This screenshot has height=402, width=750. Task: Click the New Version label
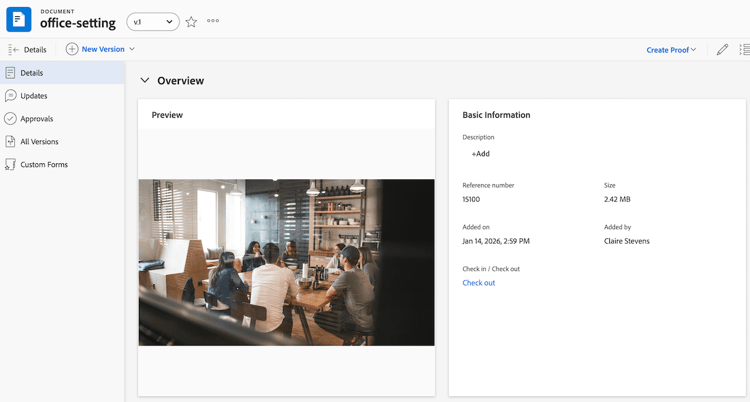tap(103, 49)
